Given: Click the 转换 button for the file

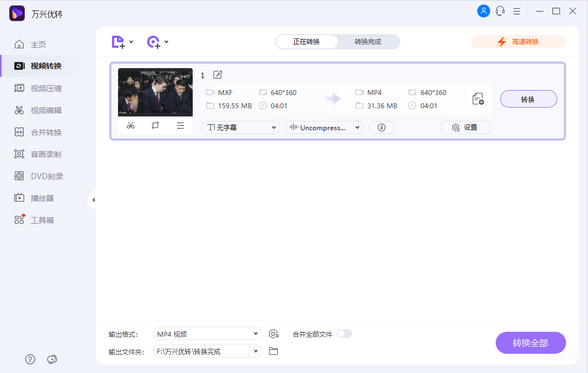Looking at the screenshot, I should [528, 99].
